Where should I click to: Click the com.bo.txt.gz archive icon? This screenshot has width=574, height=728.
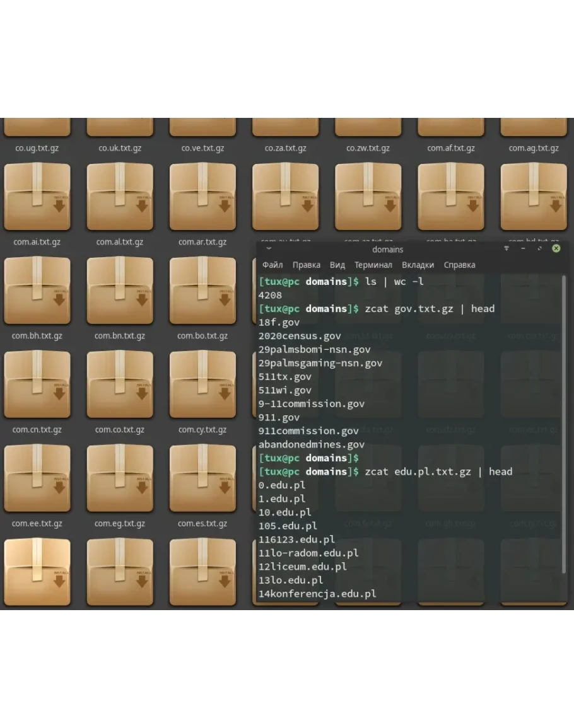coord(202,290)
